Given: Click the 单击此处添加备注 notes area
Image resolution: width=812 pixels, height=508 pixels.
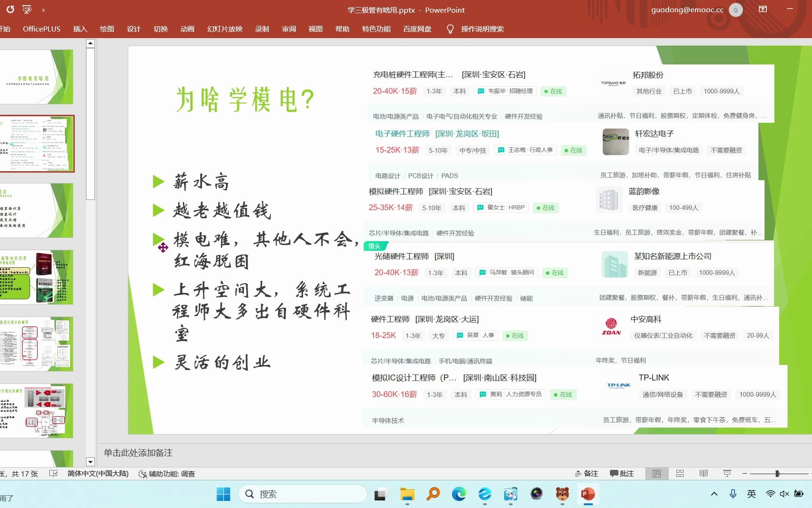Looking at the screenshot, I should [x=138, y=452].
